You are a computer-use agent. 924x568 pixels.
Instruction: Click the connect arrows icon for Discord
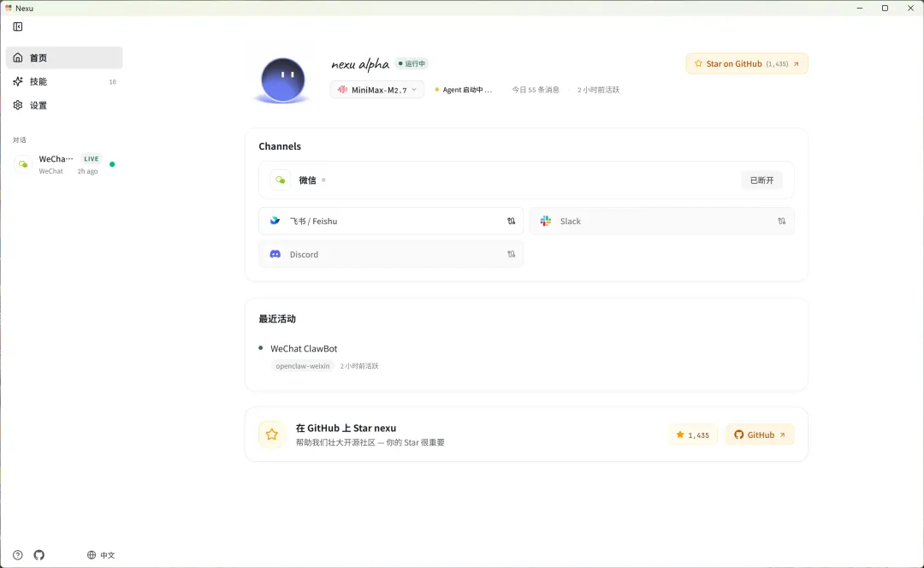511,254
